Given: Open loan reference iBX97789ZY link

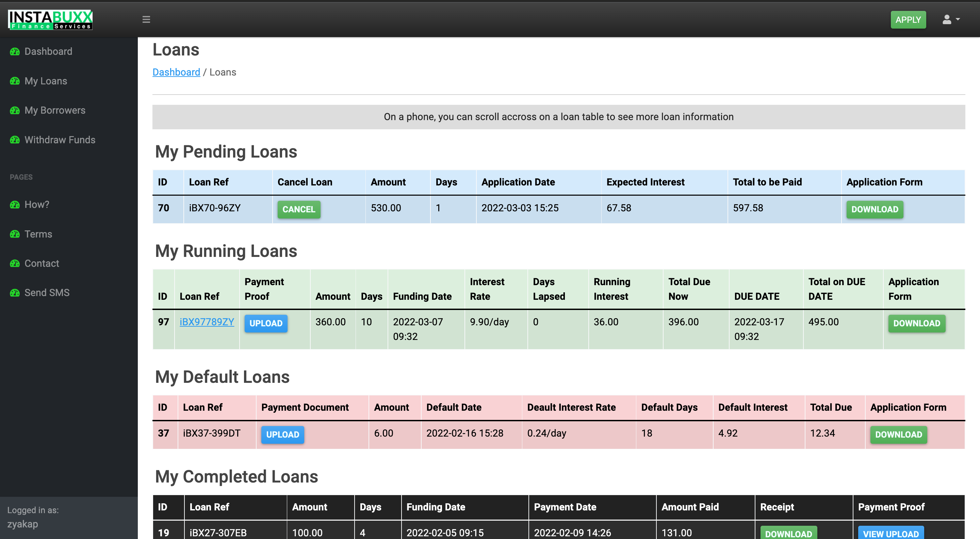Looking at the screenshot, I should pyautogui.click(x=207, y=322).
